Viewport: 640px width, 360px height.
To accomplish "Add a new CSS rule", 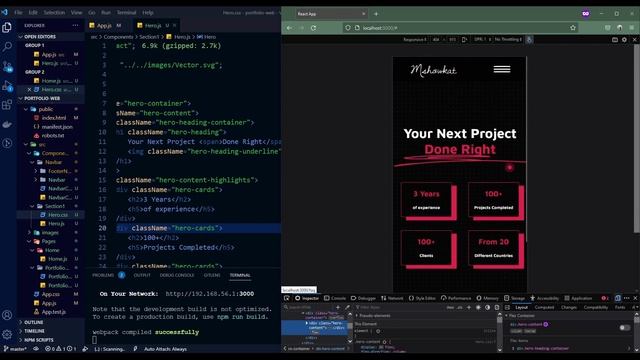I will [469, 307].
